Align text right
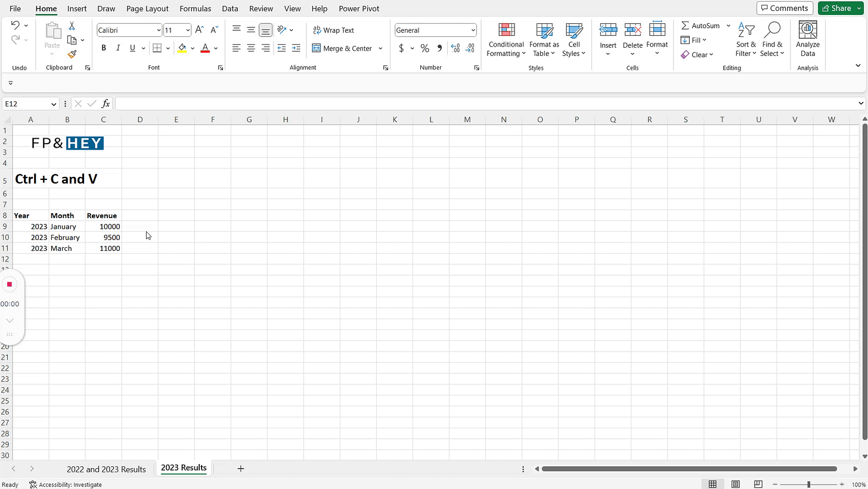868x489 pixels. coord(266,48)
